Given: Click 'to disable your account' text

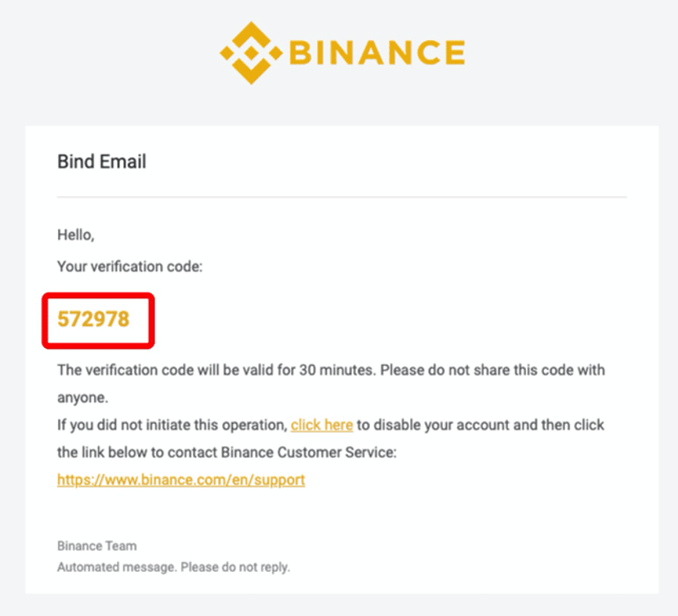Looking at the screenshot, I should (433, 425).
